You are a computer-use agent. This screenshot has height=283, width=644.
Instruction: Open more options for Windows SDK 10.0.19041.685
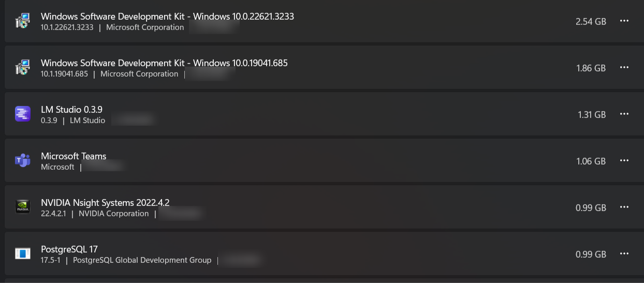624,68
